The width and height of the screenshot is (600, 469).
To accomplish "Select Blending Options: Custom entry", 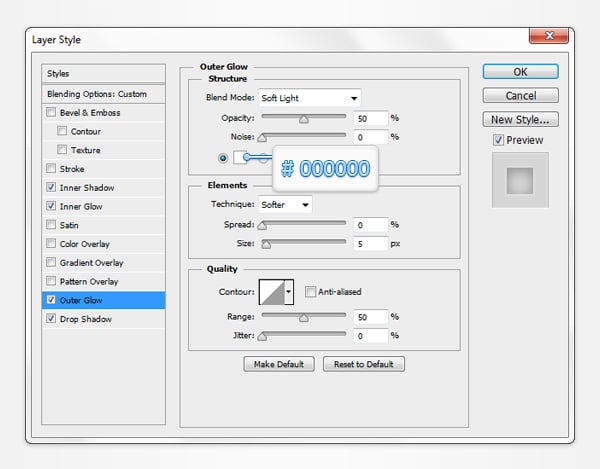I will [x=96, y=94].
